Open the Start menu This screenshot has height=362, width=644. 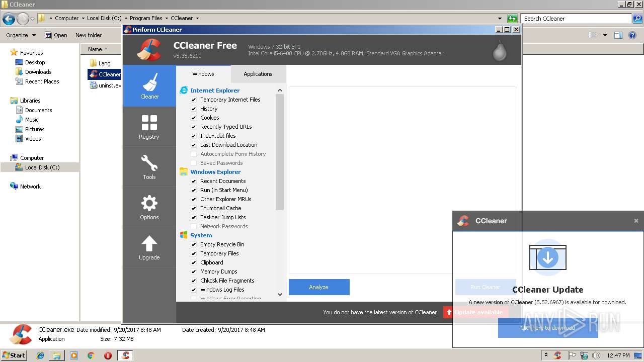pos(14,355)
